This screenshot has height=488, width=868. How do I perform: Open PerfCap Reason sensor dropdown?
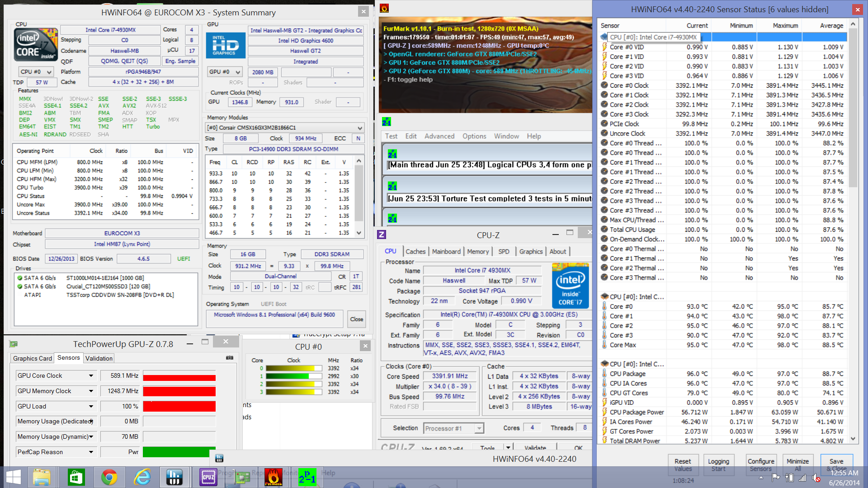click(91, 452)
